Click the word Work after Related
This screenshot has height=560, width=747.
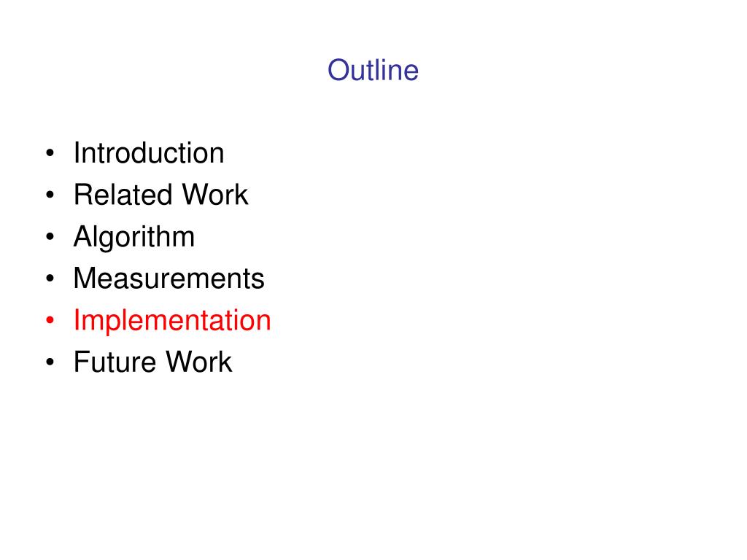[x=215, y=194]
